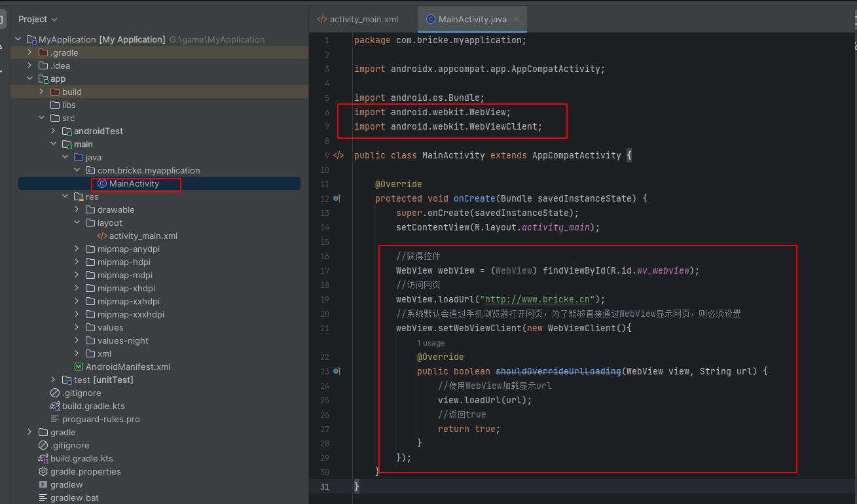This screenshot has height=504, width=857.
Task: Expand the mipmap-anydpi folder
Action: [77, 249]
